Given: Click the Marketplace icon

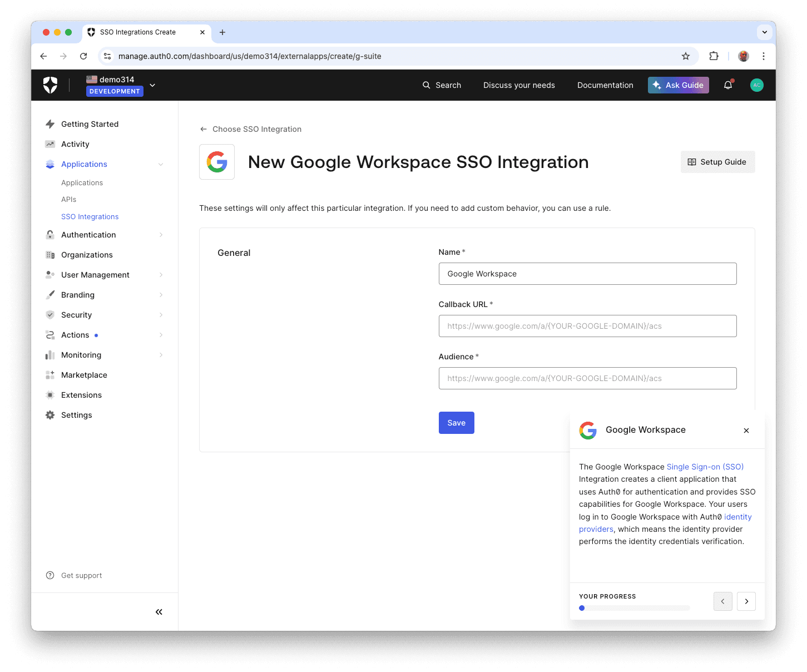Looking at the screenshot, I should point(50,375).
